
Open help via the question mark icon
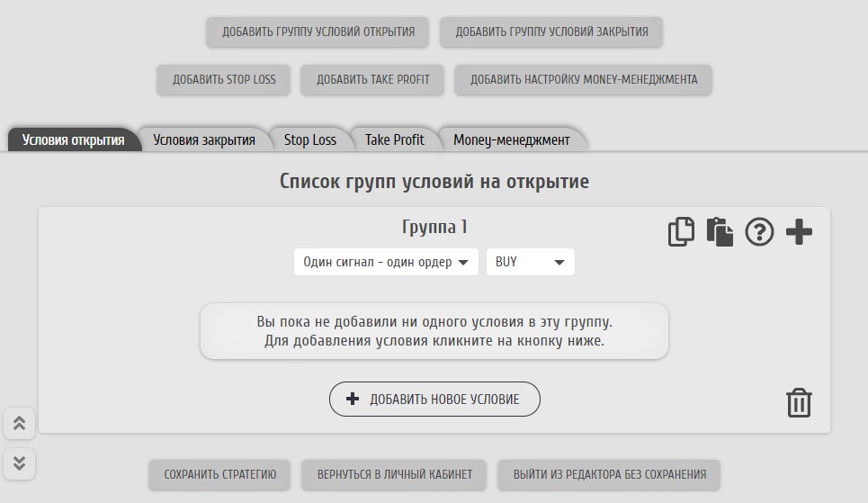pyautogui.click(x=759, y=232)
